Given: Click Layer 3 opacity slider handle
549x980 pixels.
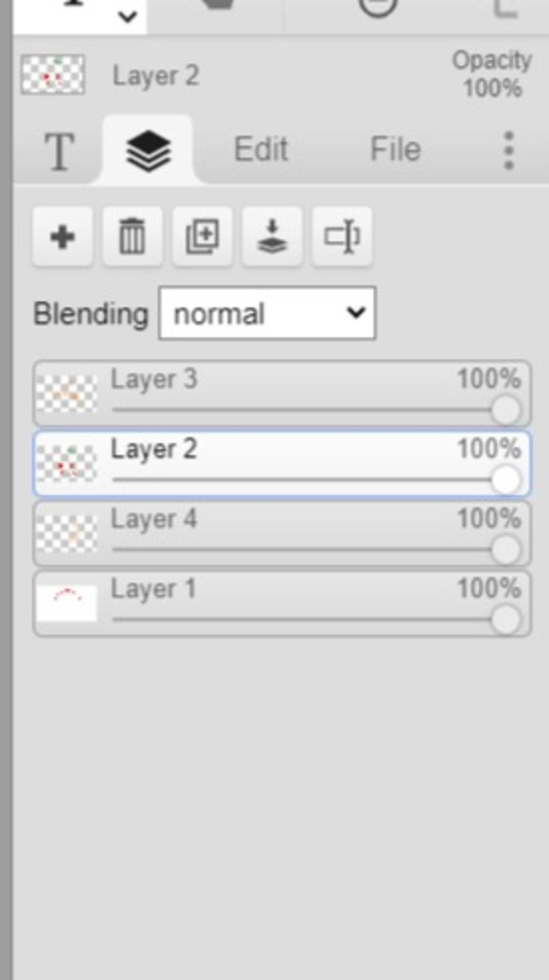Looking at the screenshot, I should pos(506,410).
